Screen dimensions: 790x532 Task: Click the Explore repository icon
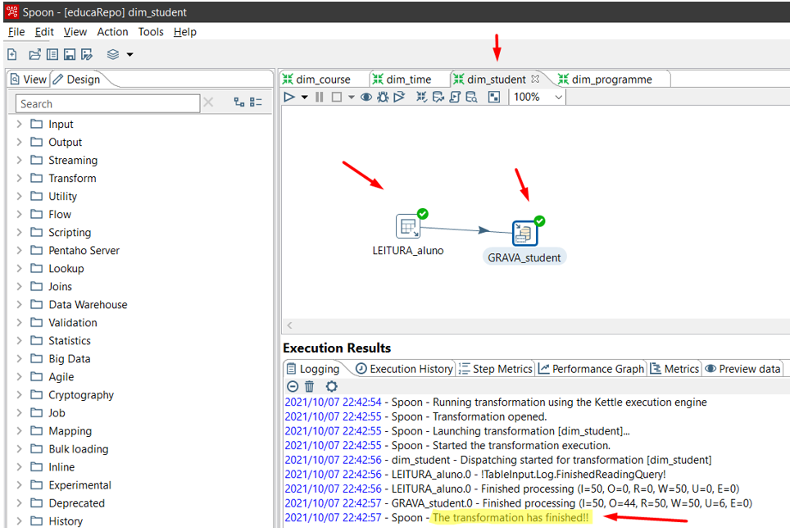click(x=52, y=54)
